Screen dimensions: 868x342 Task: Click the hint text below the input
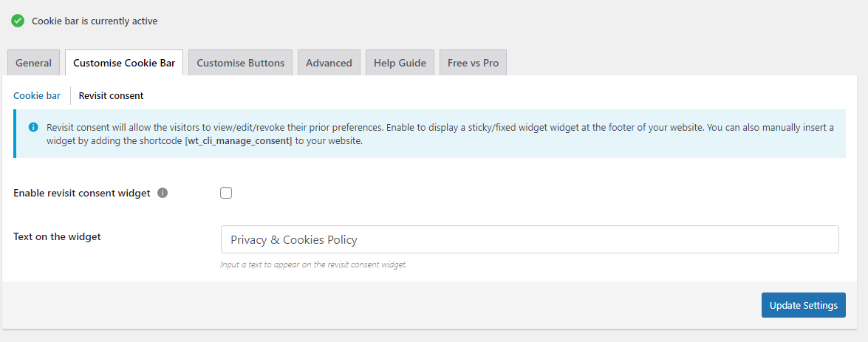coord(313,264)
